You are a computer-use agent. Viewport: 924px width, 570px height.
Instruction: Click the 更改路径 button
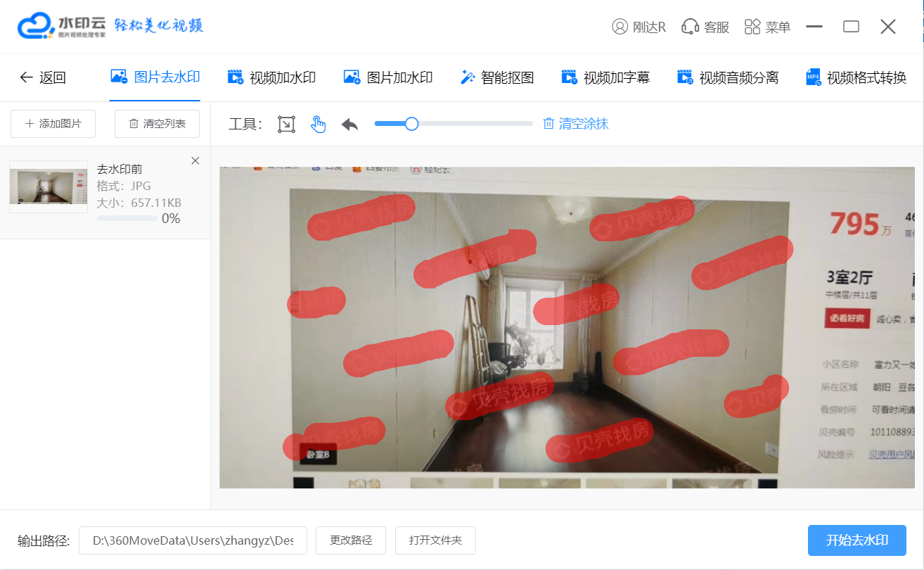[x=351, y=540]
